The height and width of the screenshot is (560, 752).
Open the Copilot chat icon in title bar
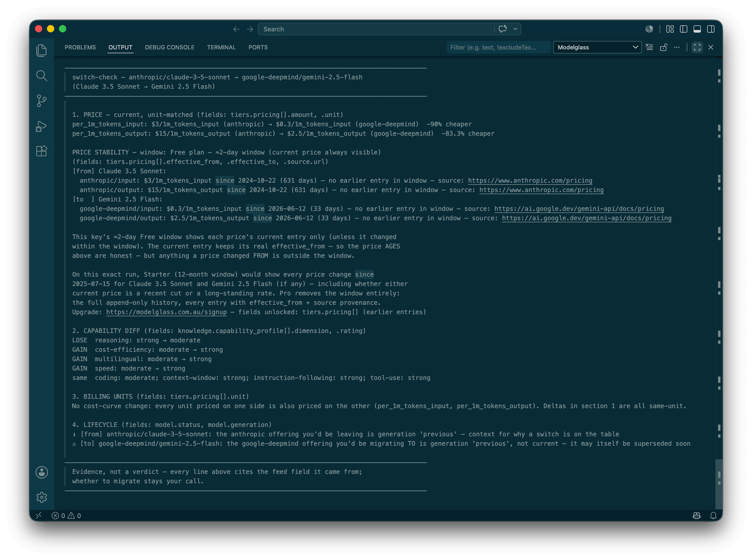click(503, 29)
